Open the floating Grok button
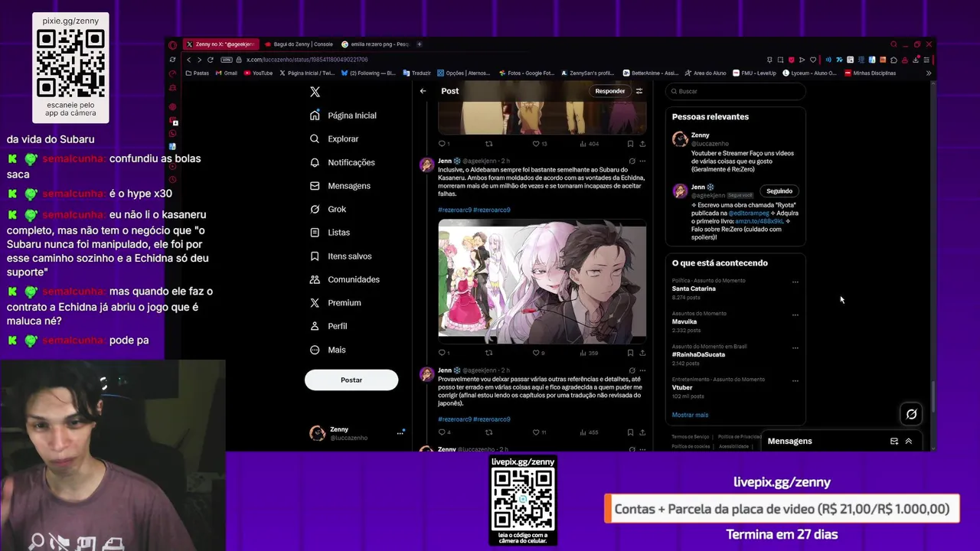The width and height of the screenshot is (980, 551). 911,414
